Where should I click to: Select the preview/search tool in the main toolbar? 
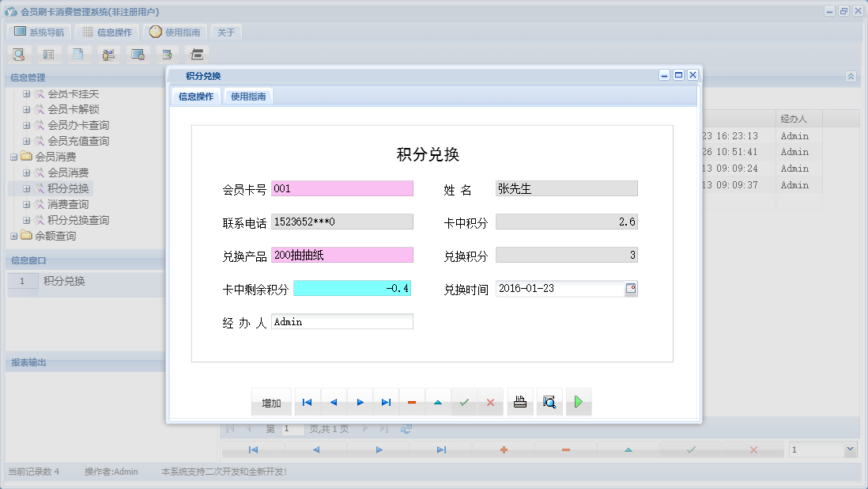(x=19, y=54)
